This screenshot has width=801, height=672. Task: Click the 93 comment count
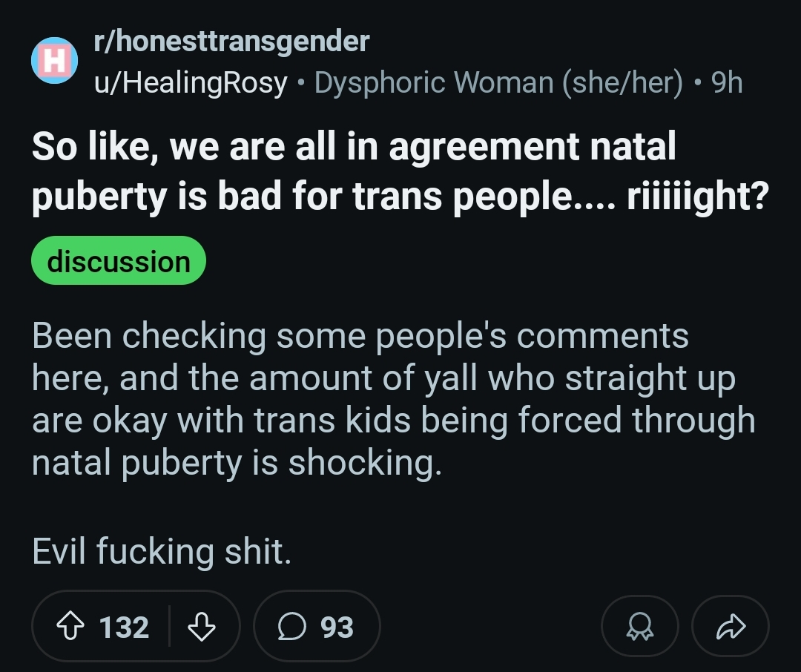tap(337, 627)
